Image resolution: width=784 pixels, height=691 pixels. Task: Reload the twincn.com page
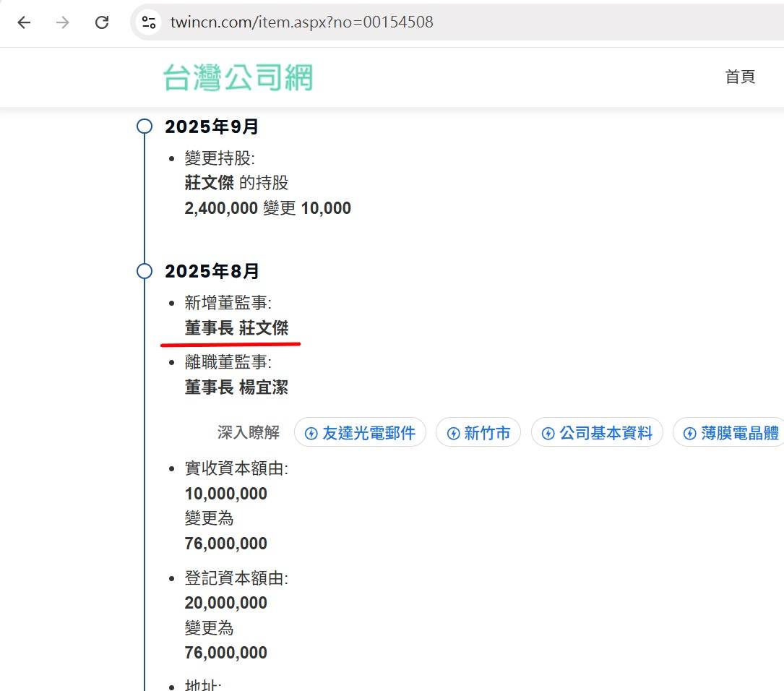click(102, 22)
